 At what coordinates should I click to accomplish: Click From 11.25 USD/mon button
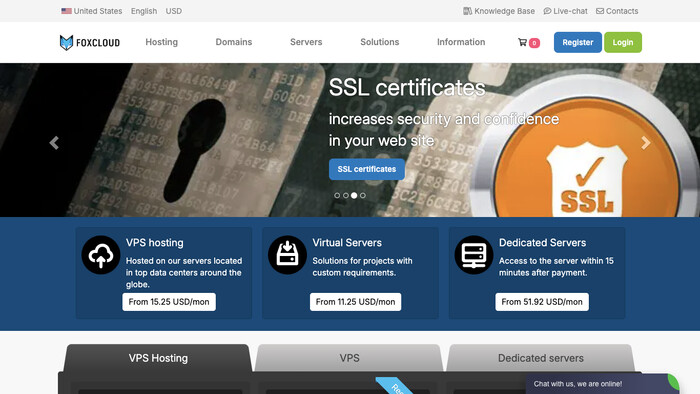coord(355,302)
